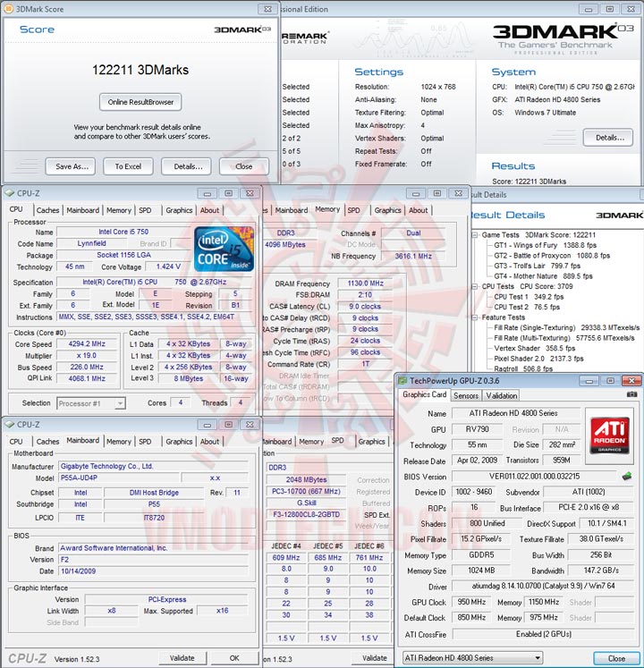644x668 pixels.
Task: Click the NB Frequency value 3616.1 MHz
Action: pos(413,256)
